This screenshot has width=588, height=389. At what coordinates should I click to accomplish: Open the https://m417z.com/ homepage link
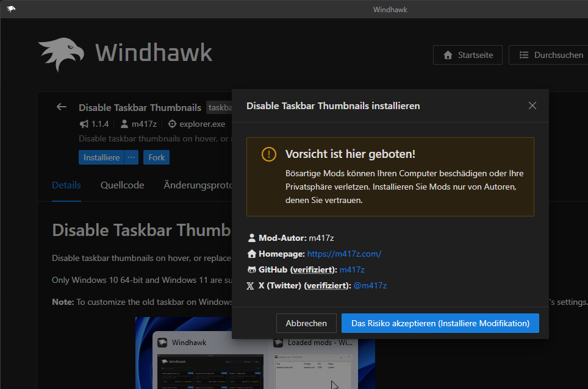344,254
